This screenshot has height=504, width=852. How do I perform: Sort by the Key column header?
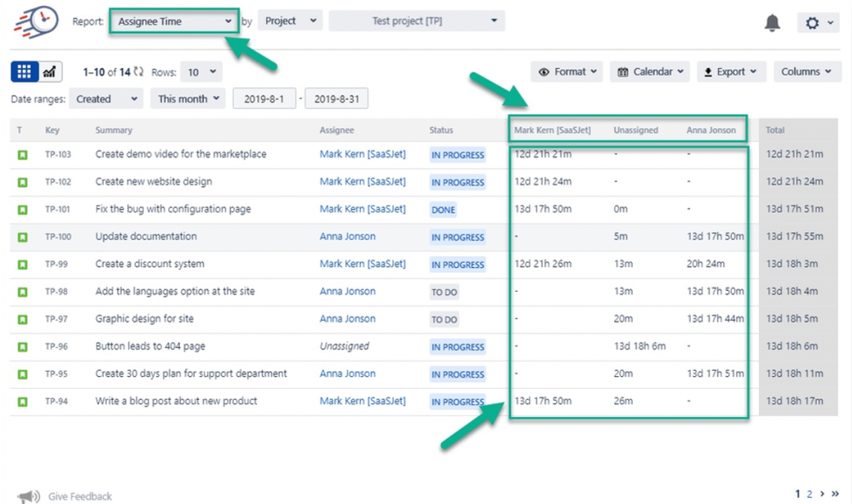53,130
